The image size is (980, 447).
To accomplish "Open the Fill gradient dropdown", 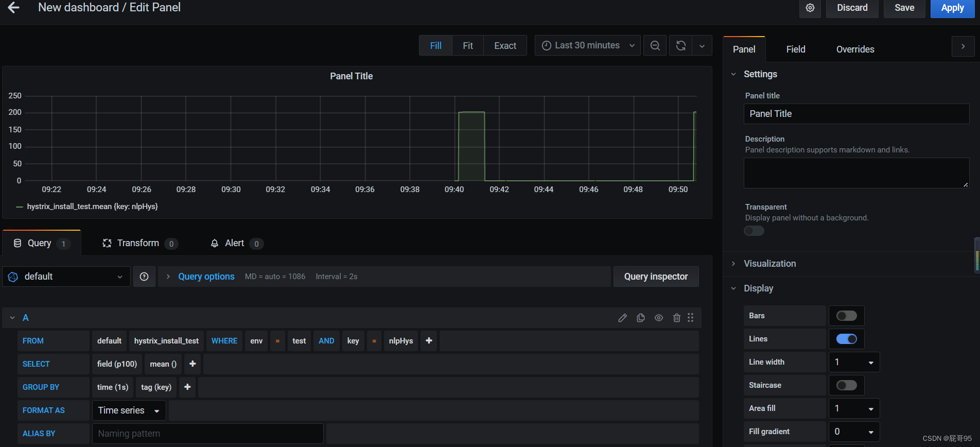I will [854, 432].
